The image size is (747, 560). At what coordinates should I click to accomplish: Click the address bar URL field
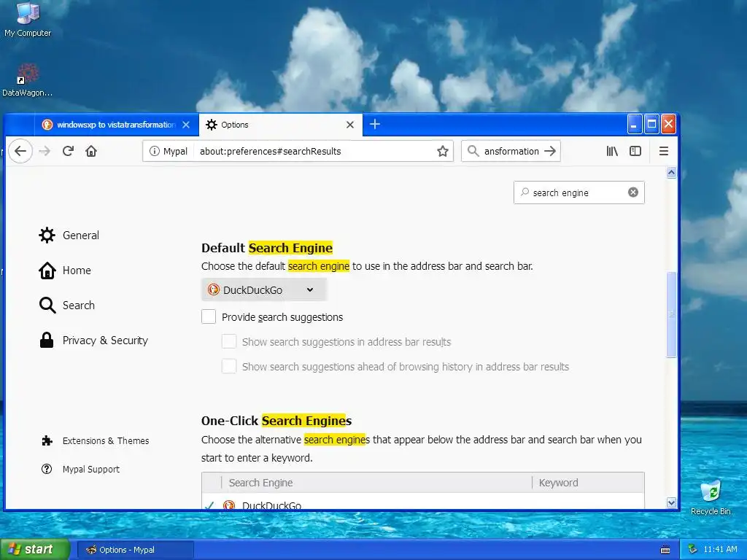pos(314,152)
